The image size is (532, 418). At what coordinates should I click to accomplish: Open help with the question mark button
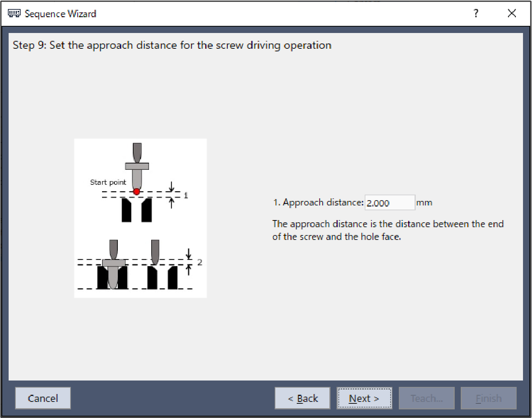click(x=476, y=13)
